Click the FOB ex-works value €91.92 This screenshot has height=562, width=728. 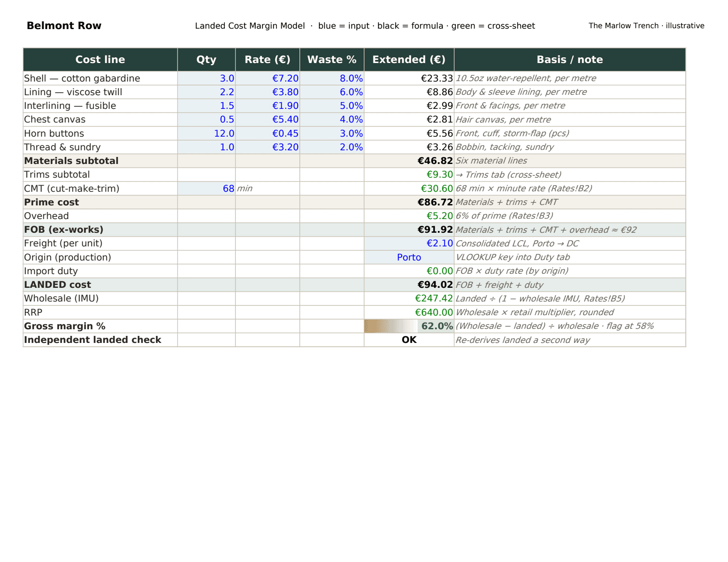tap(409, 230)
